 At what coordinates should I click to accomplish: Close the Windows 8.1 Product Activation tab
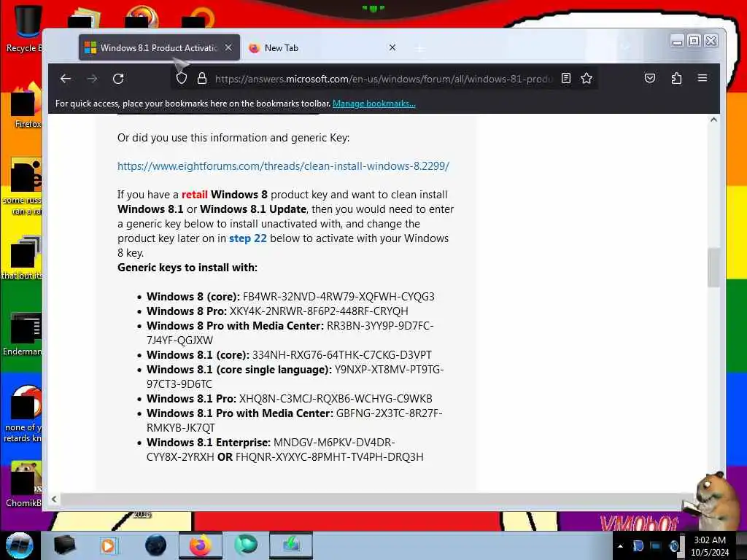pos(228,47)
